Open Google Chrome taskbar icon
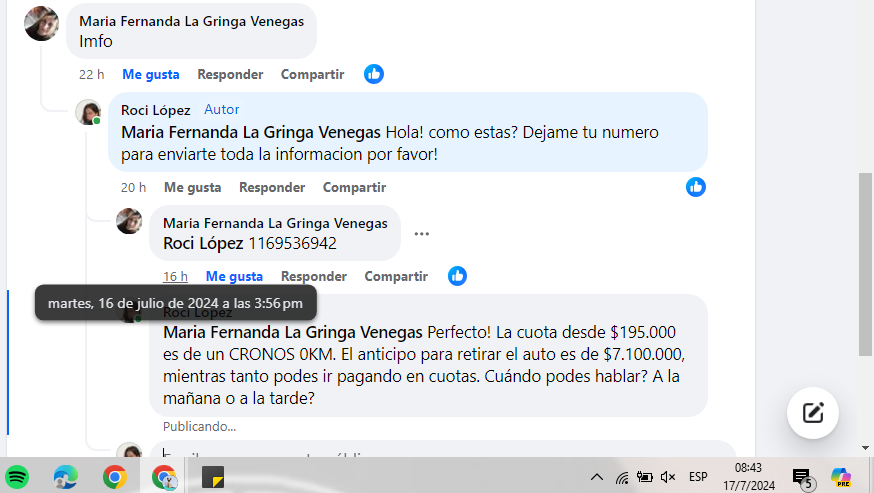Image resolution: width=874 pixels, height=493 pixels. click(x=114, y=477)
